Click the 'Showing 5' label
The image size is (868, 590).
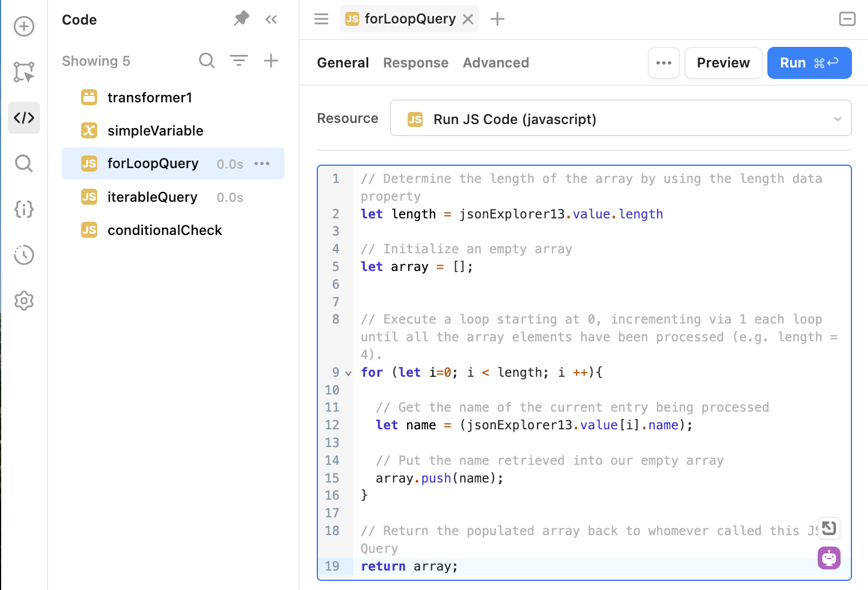[96, 61]
